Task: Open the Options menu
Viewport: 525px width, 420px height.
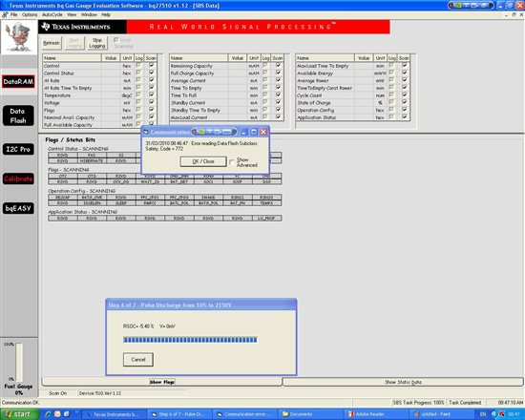Action: [x=30, y=14]
